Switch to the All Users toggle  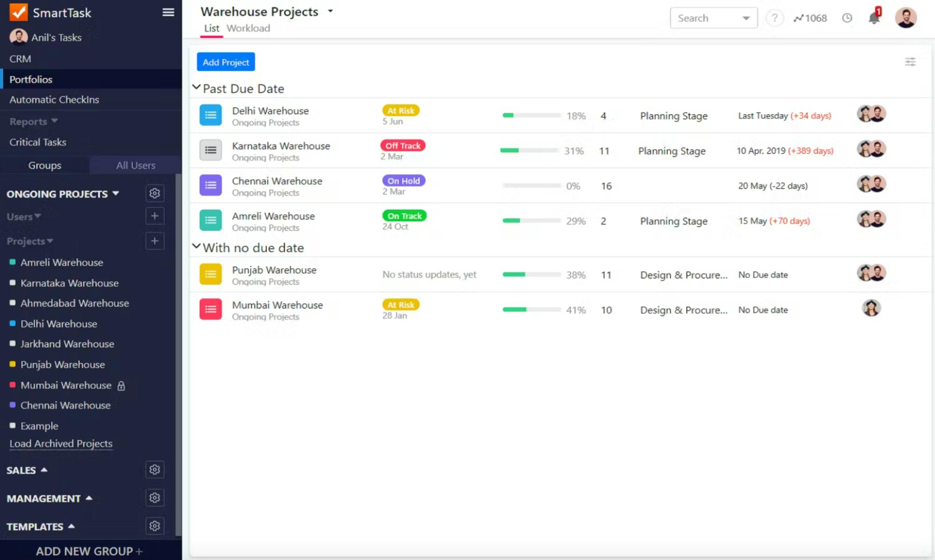click(135, 165)
